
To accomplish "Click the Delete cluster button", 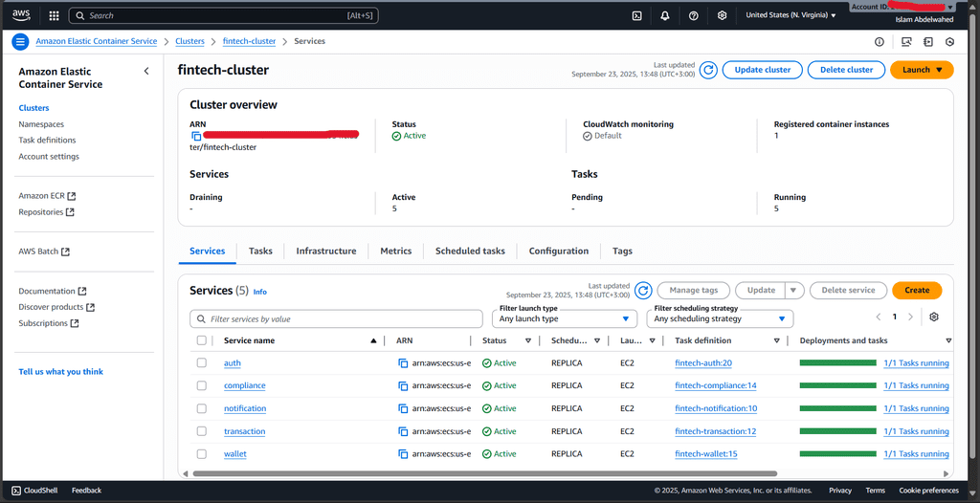I will pos(846,70).
